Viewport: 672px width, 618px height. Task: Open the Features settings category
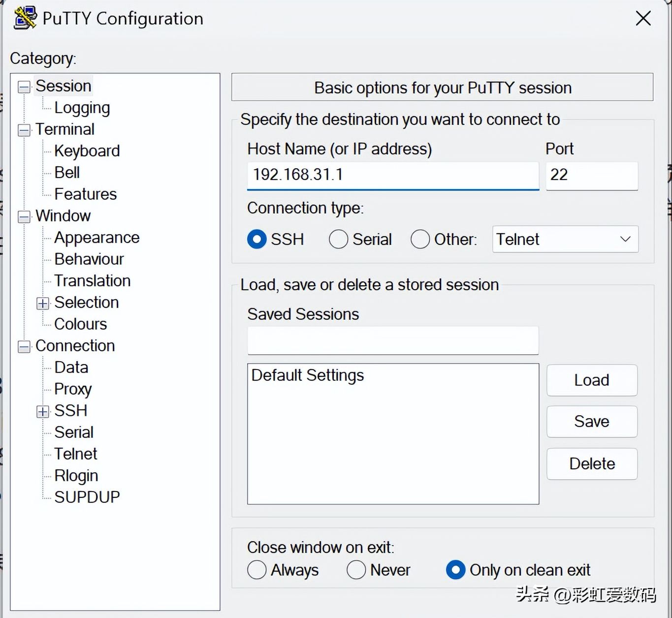click(x=86, y=194)
